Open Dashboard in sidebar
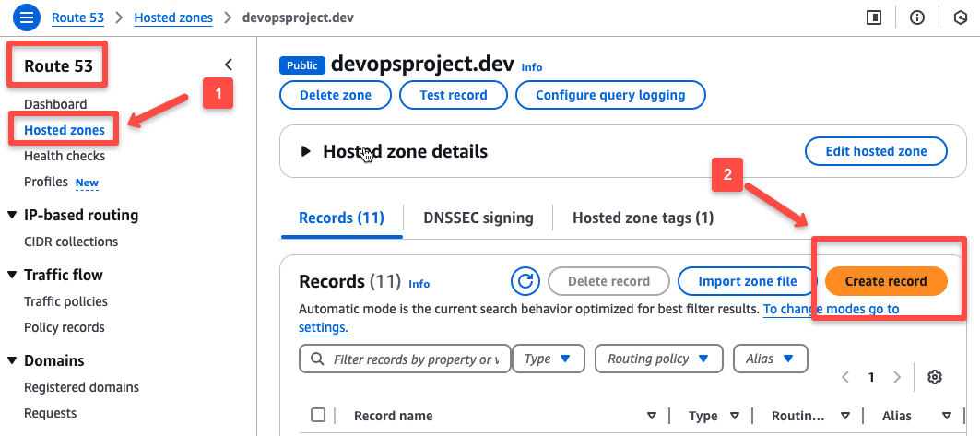Image resolution: width=980 pixels, height=436 pixels. pyautogui.click(x=55, y=104)
